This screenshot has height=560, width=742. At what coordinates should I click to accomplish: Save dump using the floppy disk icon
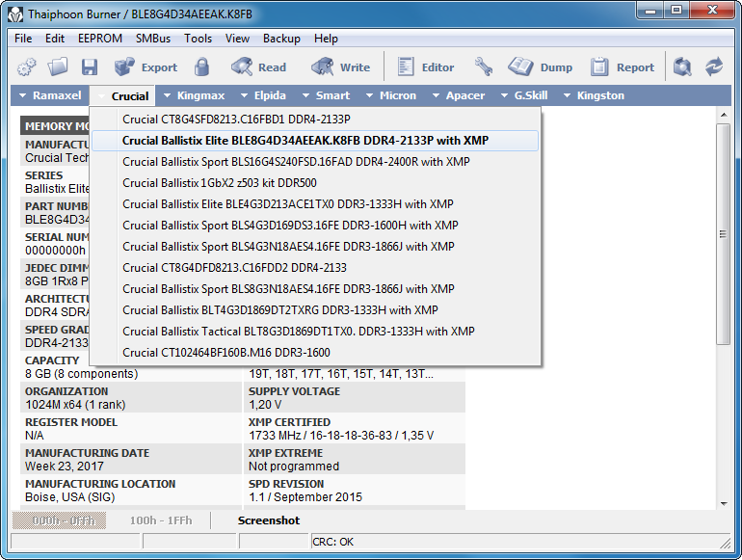point(90,67)
